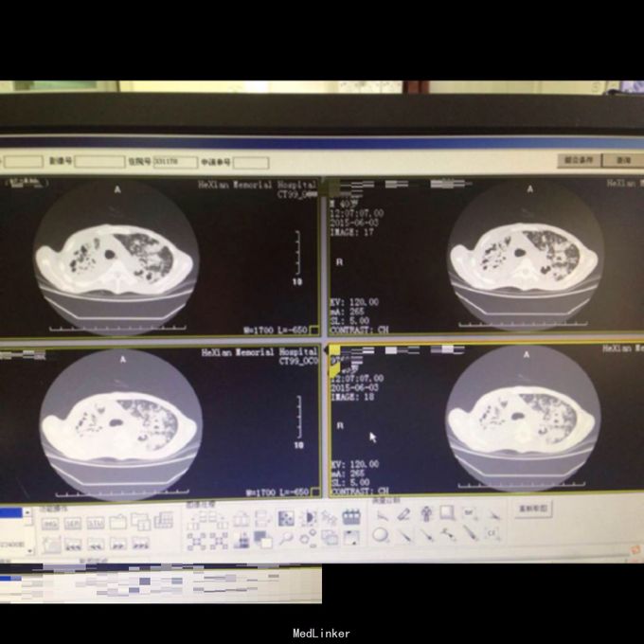Pick the pencil annotation tool

pyautogui.click(x=403, y=514)
